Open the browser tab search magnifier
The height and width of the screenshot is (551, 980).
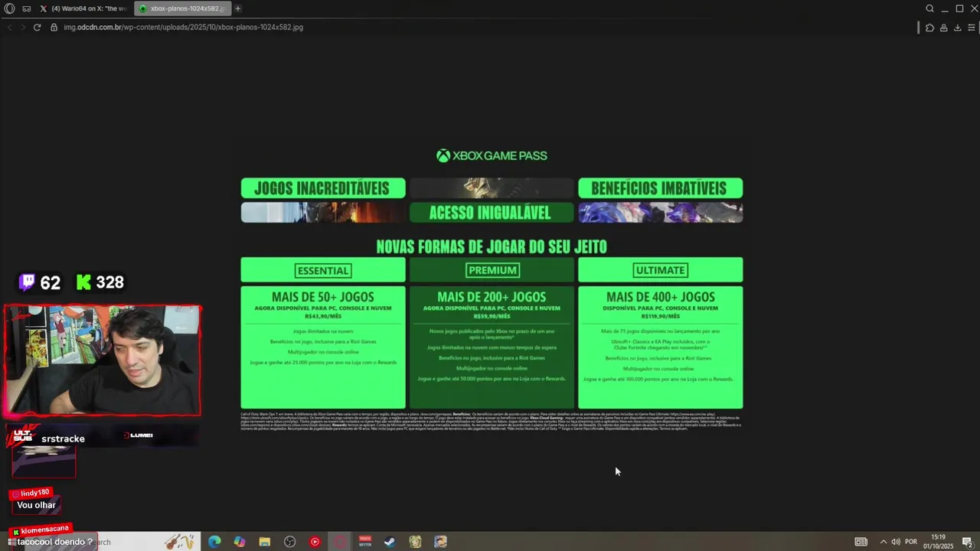[x=929, y=8]
